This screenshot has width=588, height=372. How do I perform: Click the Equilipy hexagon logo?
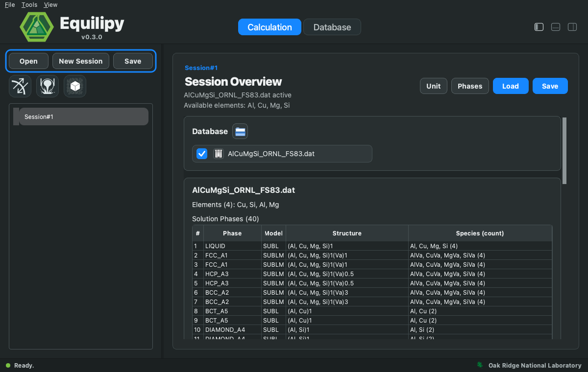(37, 26)
